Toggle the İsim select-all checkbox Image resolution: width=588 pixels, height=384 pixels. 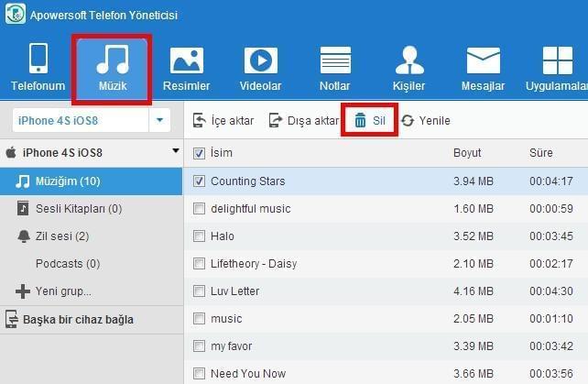(x=199, y=153)
